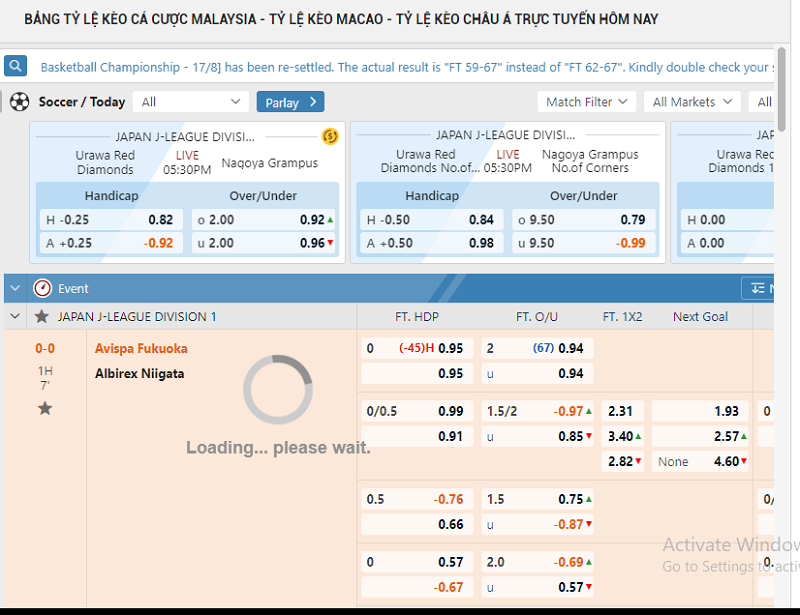The height and width of the screenshot is (615, 800).
Task: Open the All Markets dropdown
Action: coord(691,102)
